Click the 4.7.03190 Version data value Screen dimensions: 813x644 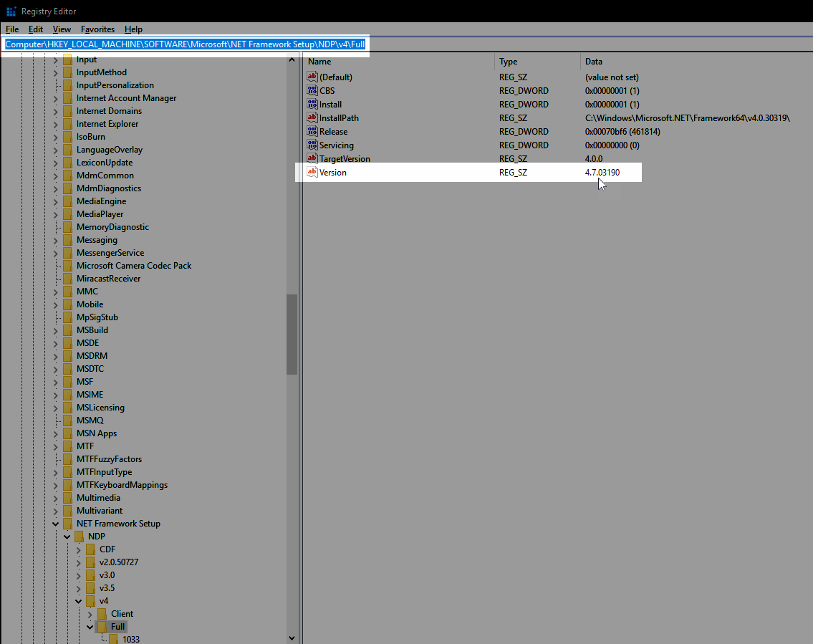coord(602,172)
